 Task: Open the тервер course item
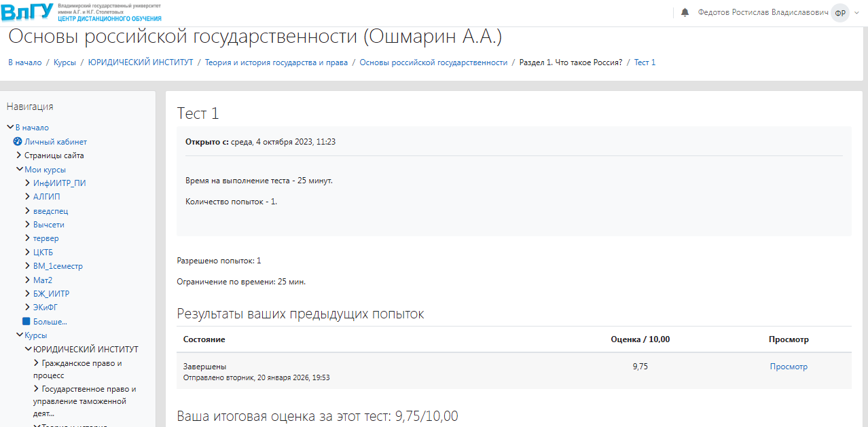tap(46, 238)
